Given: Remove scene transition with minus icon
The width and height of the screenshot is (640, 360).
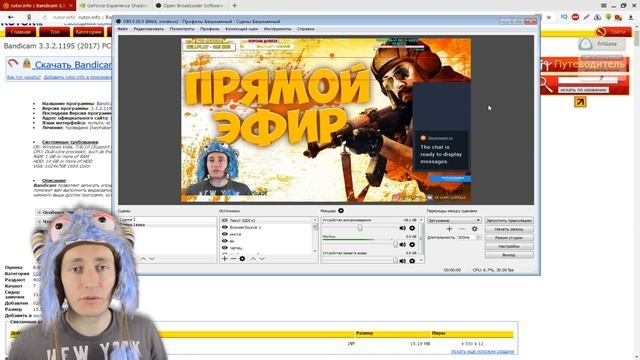Looking at the screenshot, I should 462,229.
